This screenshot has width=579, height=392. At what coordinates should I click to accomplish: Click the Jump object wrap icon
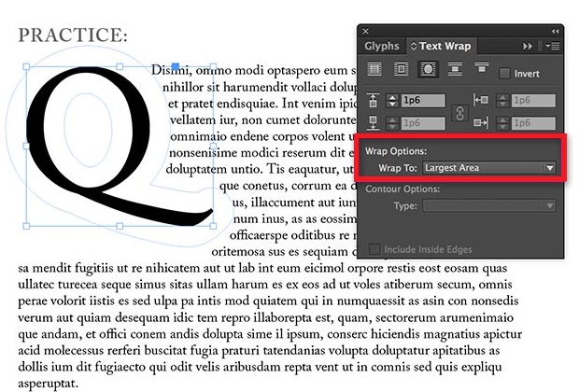(x=455, y=70)
